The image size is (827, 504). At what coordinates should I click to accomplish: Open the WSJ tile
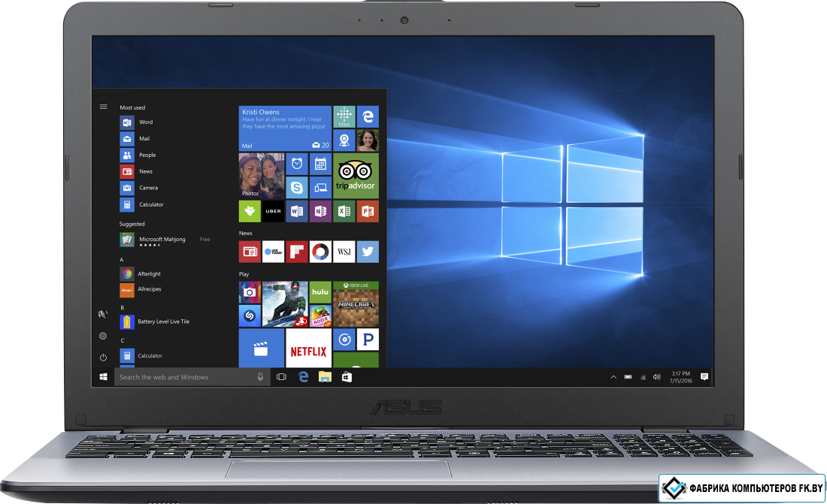coord(344,252)
